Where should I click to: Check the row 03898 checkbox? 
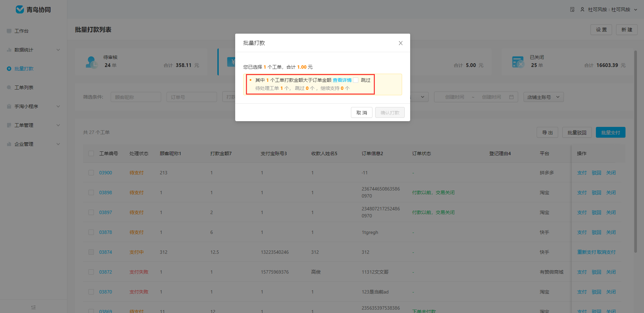91,193
